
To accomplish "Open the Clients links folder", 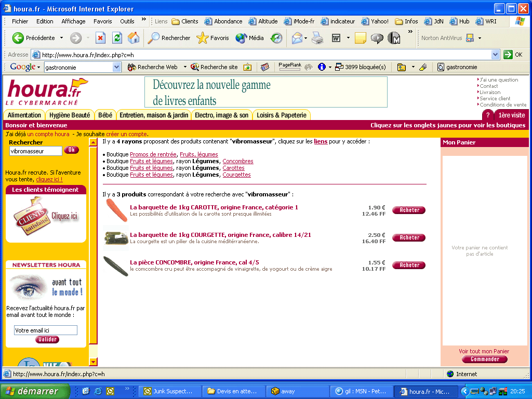I will [x=185, y=21].
